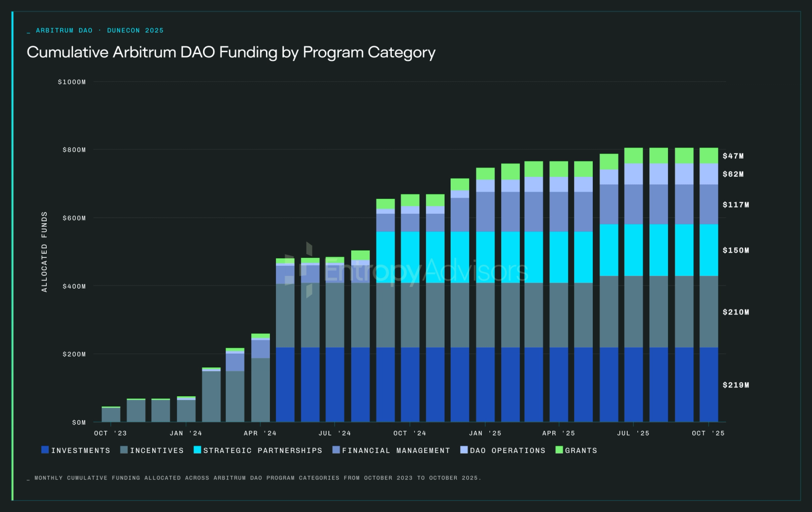
Task: Click the Jan '25 bar's Financial Management segment
Action: click(485, 212)
